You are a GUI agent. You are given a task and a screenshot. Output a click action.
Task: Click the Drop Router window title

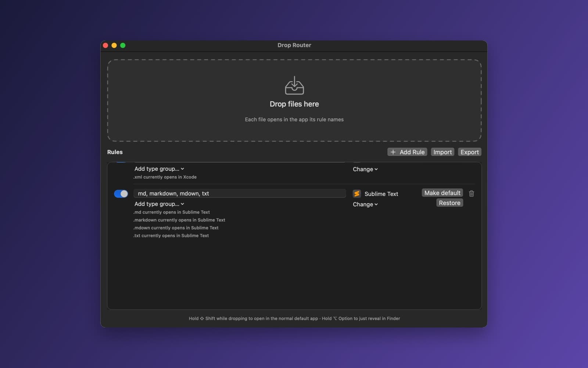(x=294, y=45)
